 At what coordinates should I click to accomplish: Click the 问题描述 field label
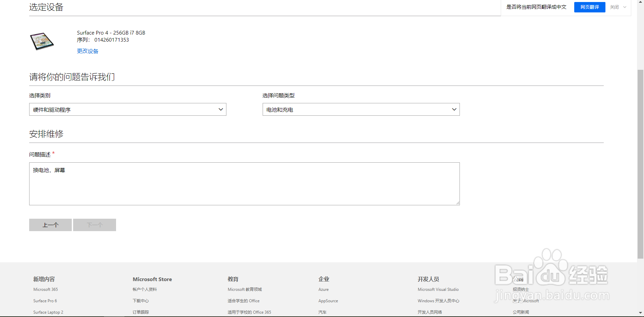pos(40,154)
